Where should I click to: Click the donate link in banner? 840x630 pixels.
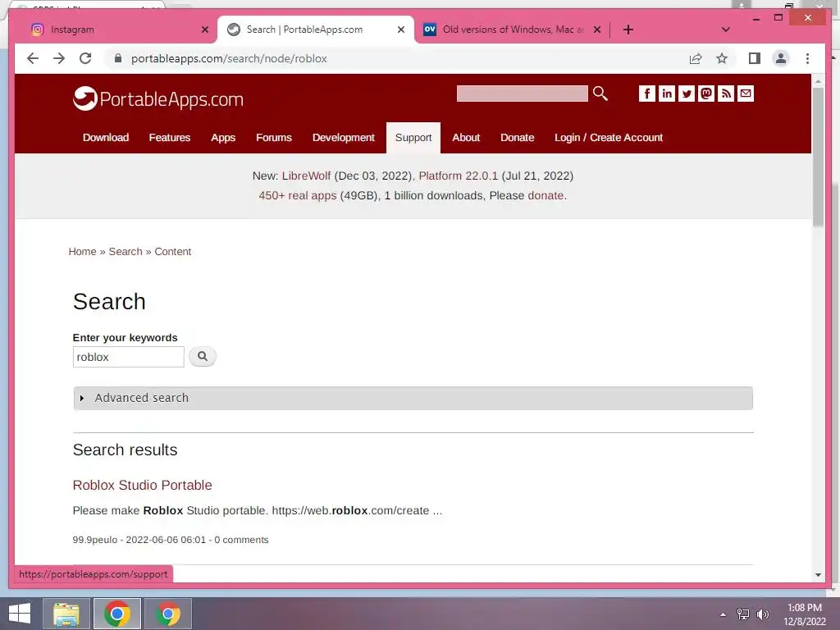coord(546,195)
